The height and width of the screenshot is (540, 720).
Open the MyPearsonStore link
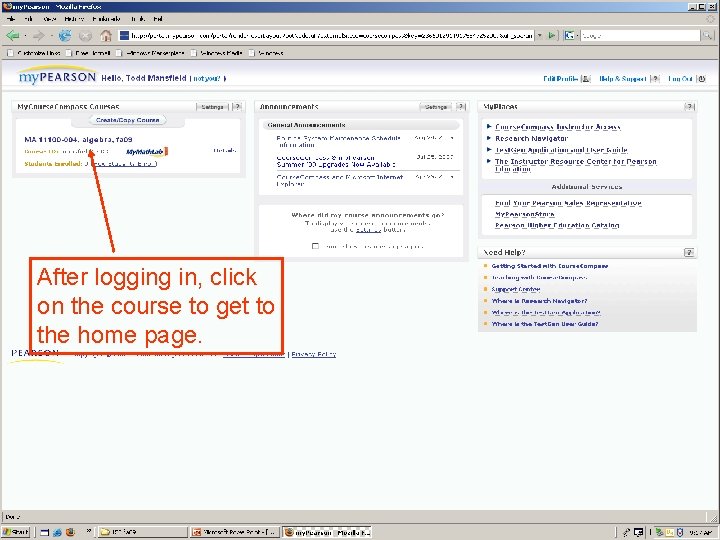524,214
